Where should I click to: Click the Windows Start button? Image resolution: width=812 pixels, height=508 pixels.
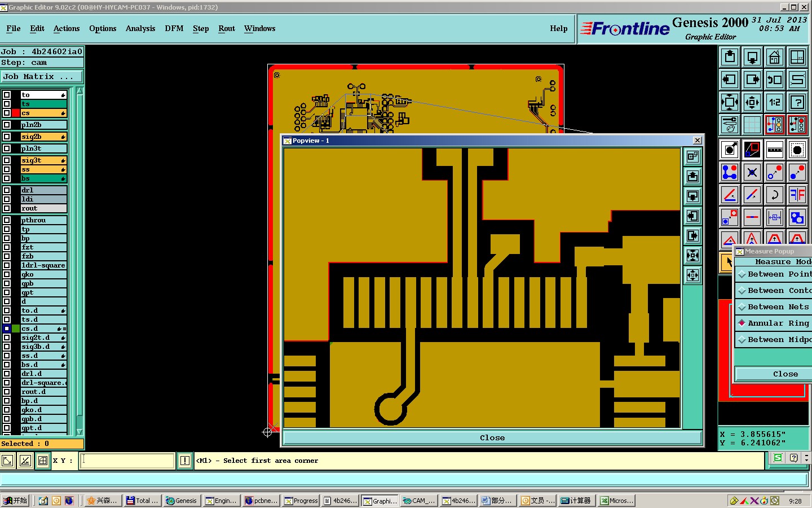pyautogui.click(x=15, y=501)
